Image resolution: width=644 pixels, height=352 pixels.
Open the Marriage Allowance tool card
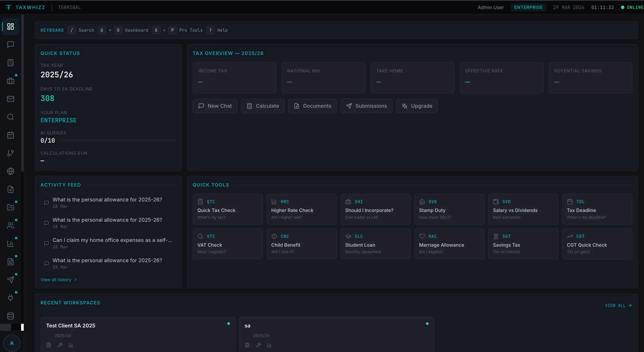[449, 244]
